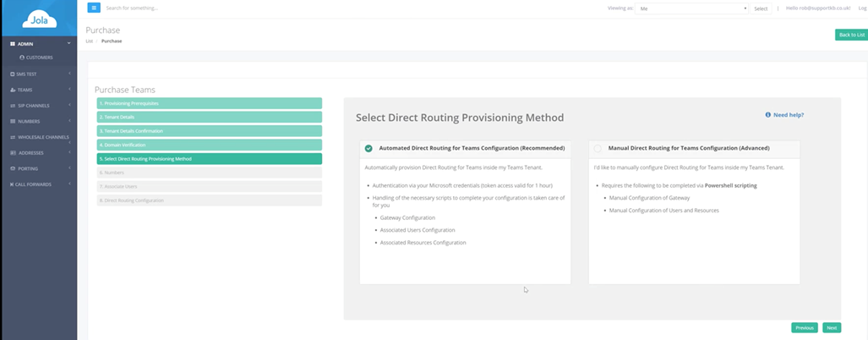Click the Customers user icon
This screenshot has height=340, width=868.
point(22,58)
